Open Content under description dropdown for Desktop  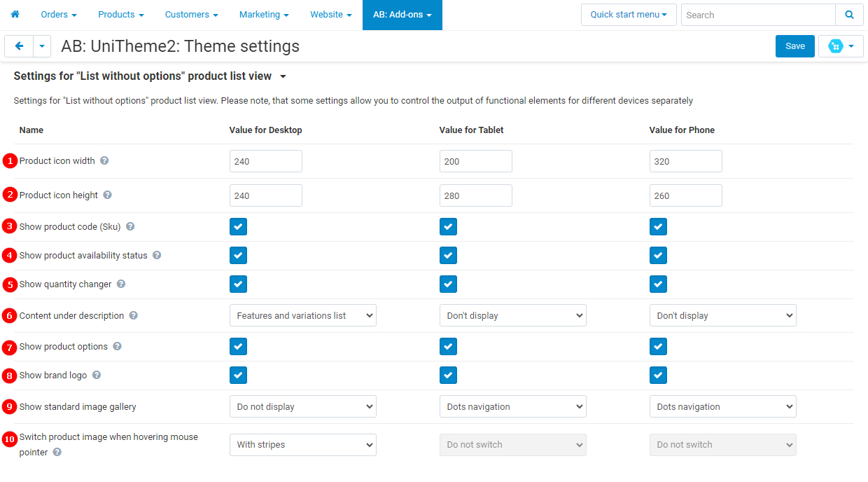[x=302, y=315]
